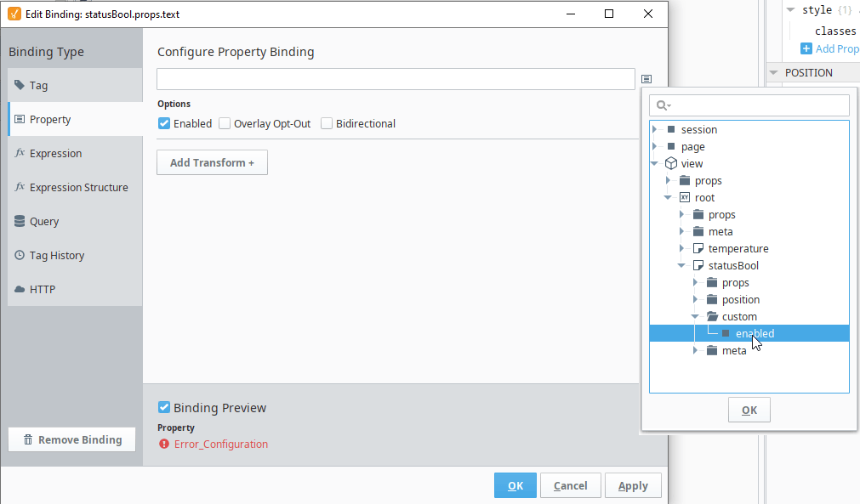Viewport: 860px width, 504px height.
Task: Cancel the Edit Binding dialog
Action: 571,485
